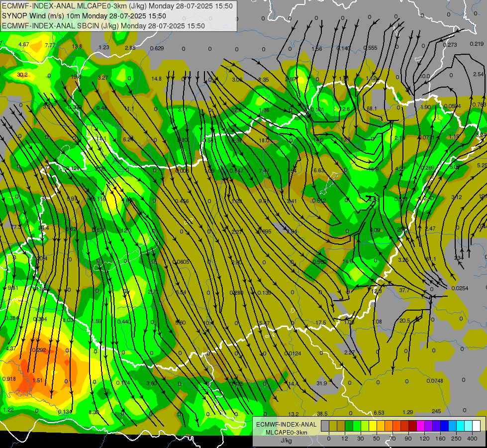Click the map value 2.54

[x=479, y=74]
